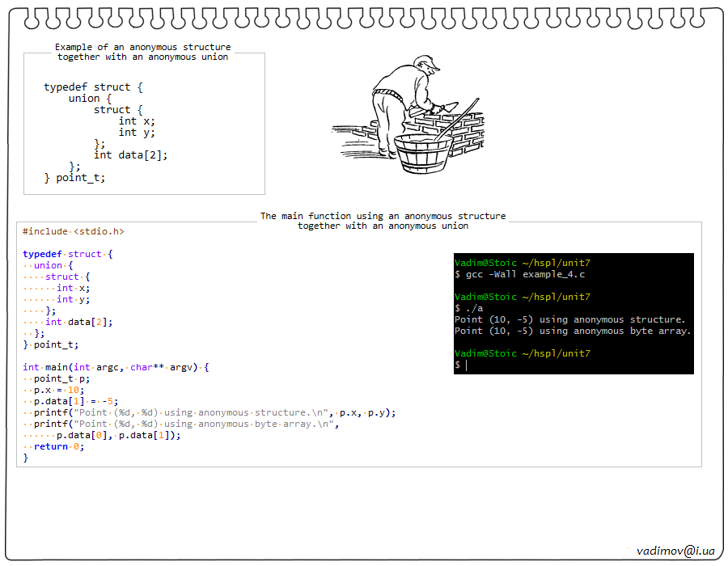
Task: Click the bricklayer illustration
Action: [408, 113]
